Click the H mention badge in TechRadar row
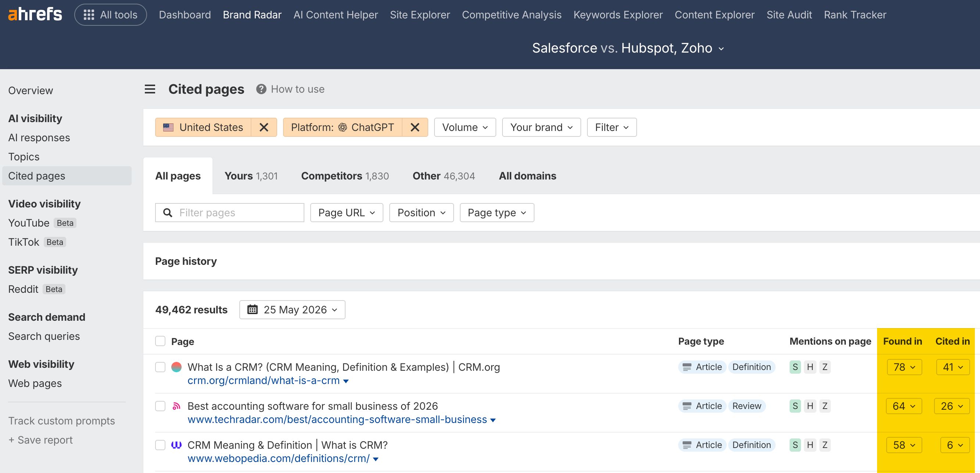The width and height of the screenshot is (980, 473). [810, 406]
